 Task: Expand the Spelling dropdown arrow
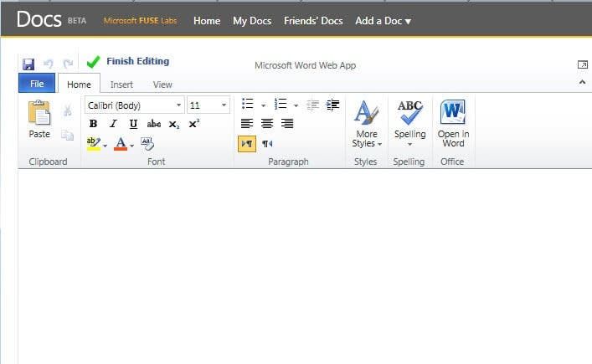[x=409, y=145]
